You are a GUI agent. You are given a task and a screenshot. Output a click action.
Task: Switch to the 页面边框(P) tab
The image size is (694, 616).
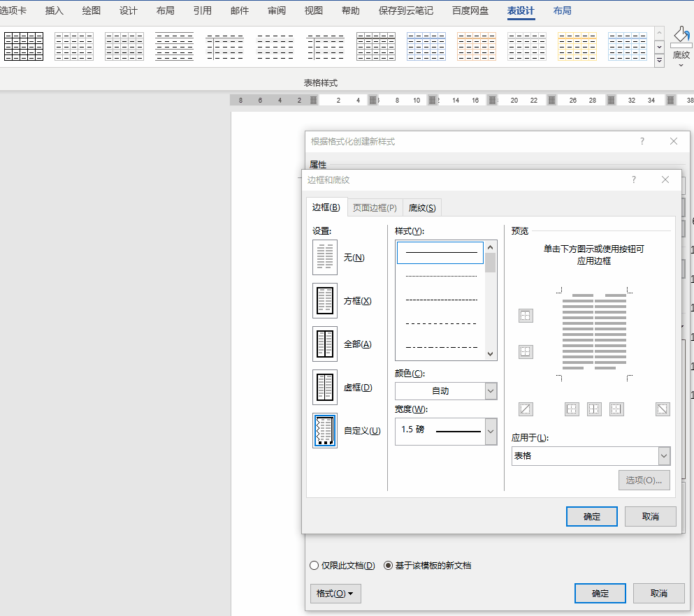point(375,208)
